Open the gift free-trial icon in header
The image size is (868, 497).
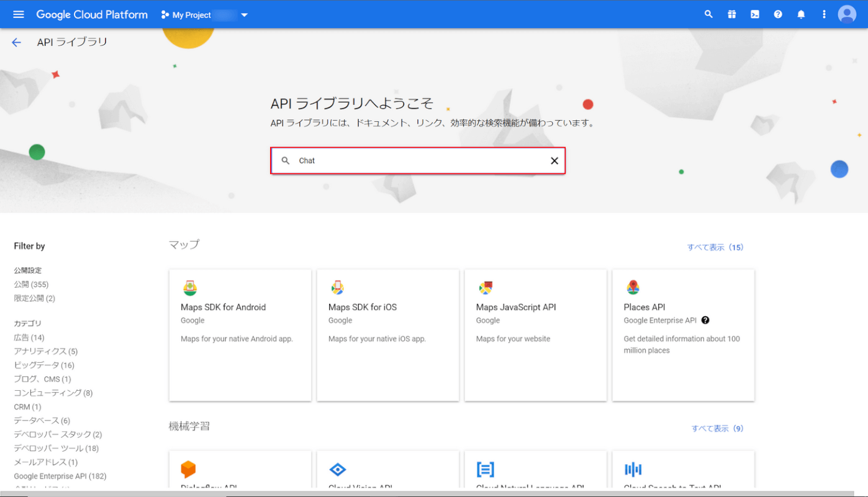pos(731,14)
